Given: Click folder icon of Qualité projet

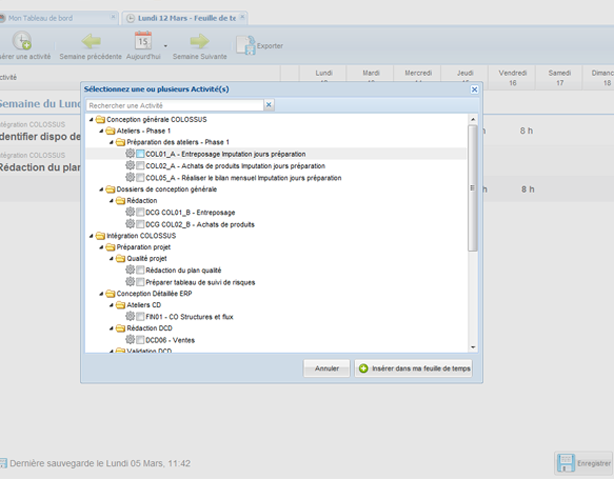Looking at the screenshot, I should [121, 258].
